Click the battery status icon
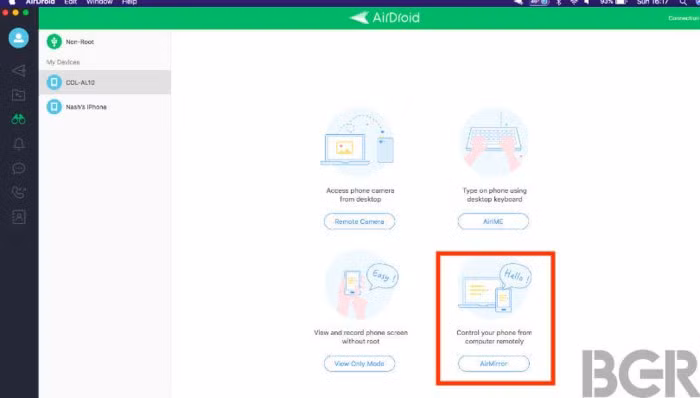Image resolution: width=700 pixels, height=398 pixels. tap(621, 2)
